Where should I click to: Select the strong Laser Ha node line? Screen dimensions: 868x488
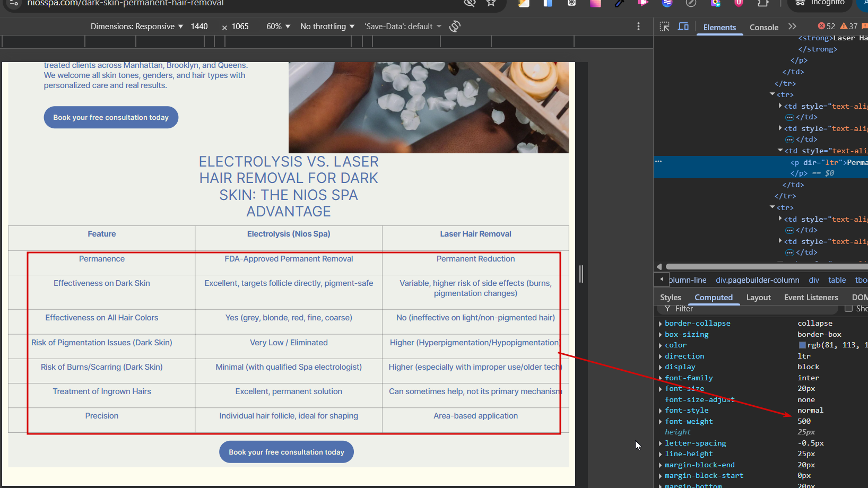pos(833,38)
